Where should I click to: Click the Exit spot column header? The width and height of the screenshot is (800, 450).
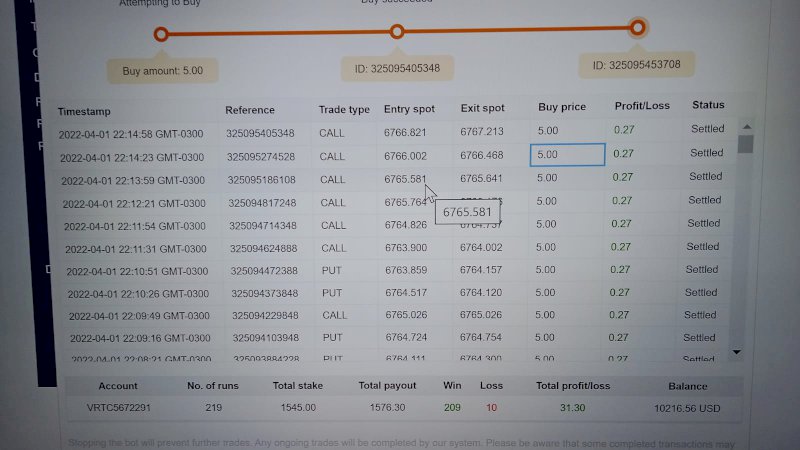482,108
